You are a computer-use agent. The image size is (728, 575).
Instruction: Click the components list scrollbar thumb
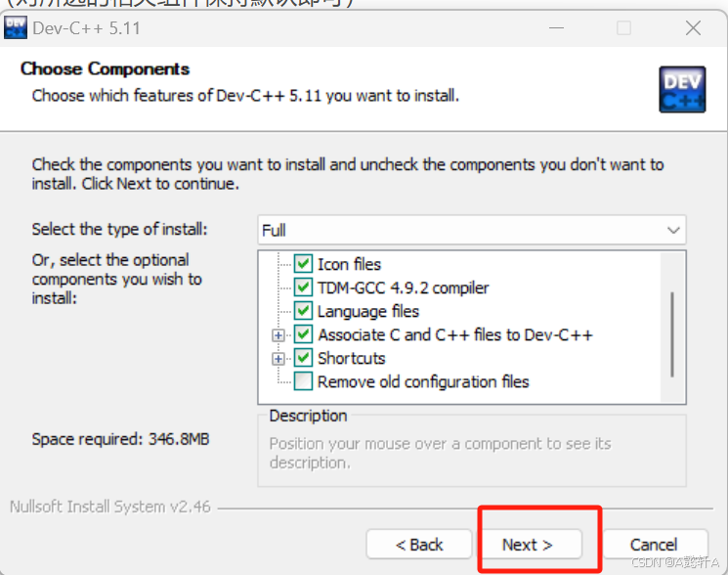672,333
